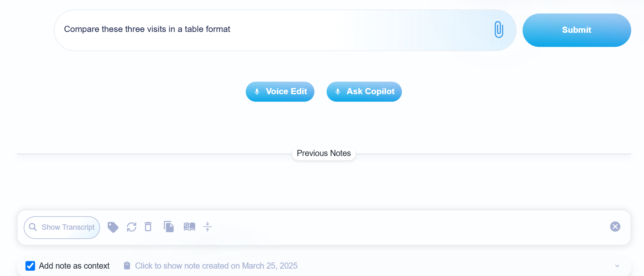644x276 pixels.
Task: Copy the note using the documents icon
Action: click(x=169, y=226)
